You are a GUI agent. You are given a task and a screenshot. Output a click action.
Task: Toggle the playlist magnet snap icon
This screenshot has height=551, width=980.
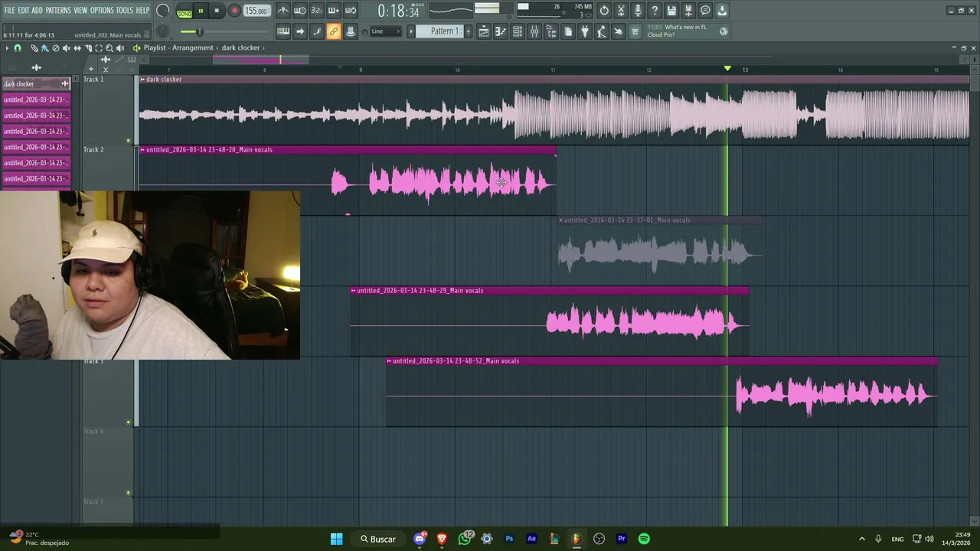click(18, 47)
